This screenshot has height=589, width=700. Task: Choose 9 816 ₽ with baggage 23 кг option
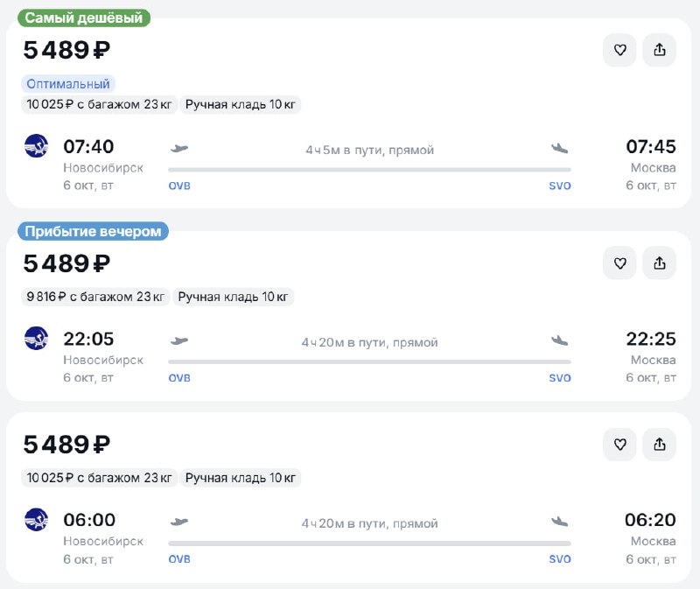pos(95,297)
